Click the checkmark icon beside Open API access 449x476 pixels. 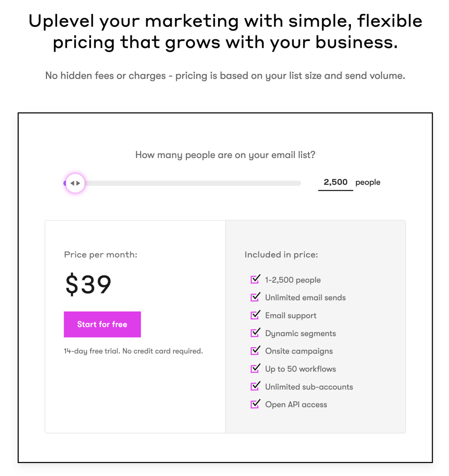pyautogui.click(x=255, y=404)
